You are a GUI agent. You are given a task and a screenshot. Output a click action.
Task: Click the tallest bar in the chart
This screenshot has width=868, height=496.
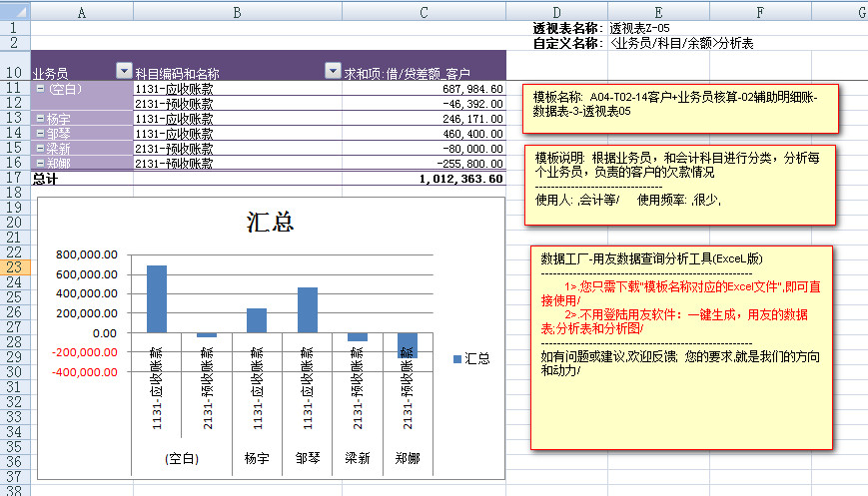coord(157,298)
